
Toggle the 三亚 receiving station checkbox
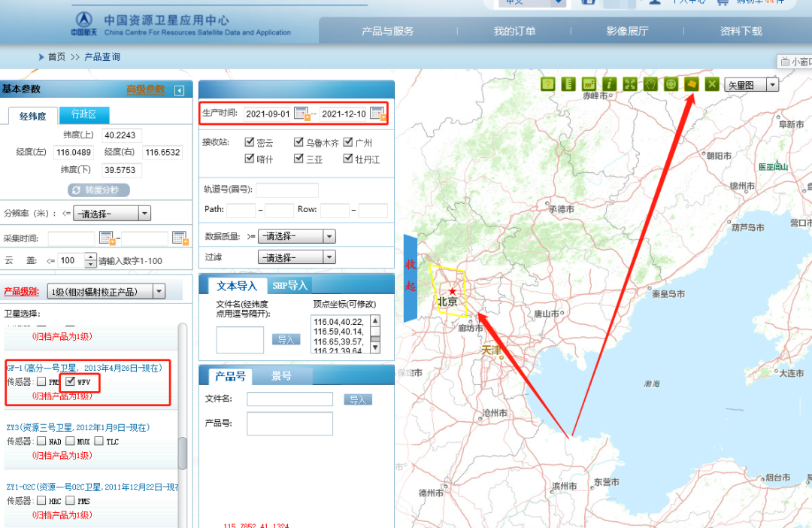[x=298, y=158]
